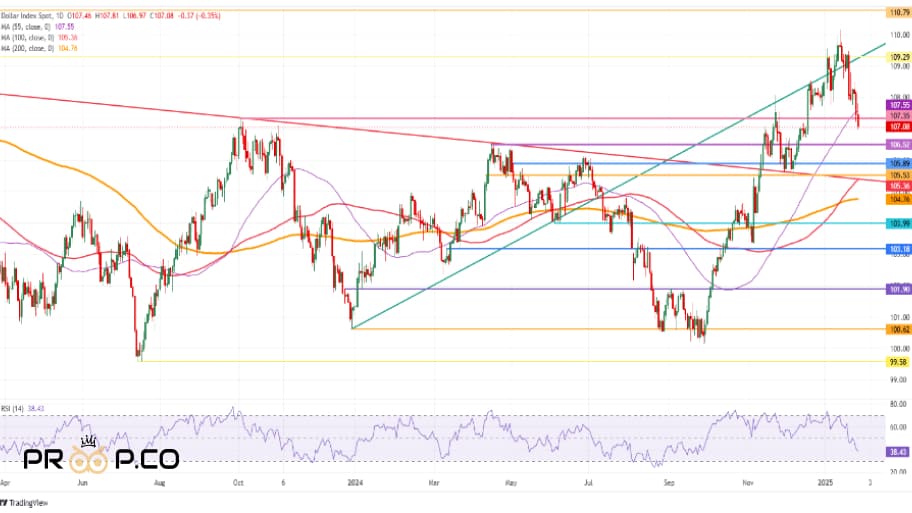The height and width of the screenshot is (513, 912).
Task: Click the 109.29 yellow price label
Action: [x=899, y=57]
